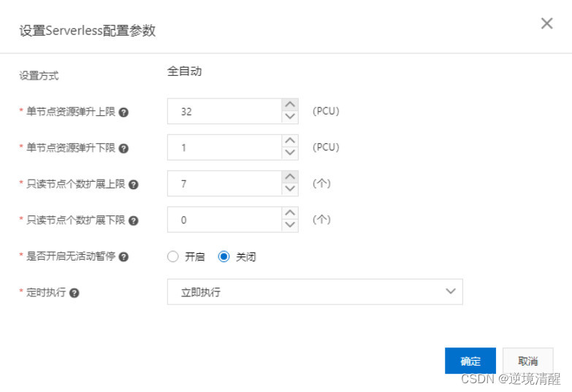Decrease 只读节点个数扩展下限 with down arrow
The height and width of the screenshot is (392, 572).
[290, 226]
